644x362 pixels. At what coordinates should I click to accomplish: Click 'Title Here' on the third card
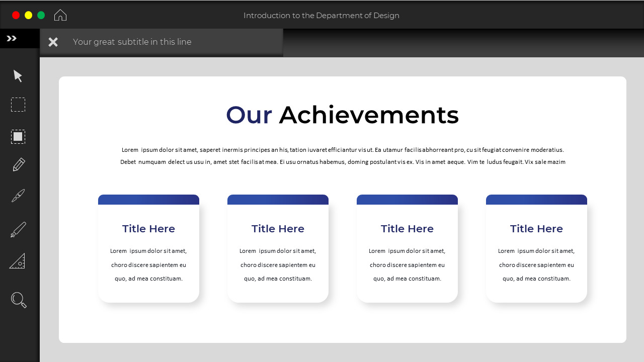pyautogui.click(x=407, y=228)
